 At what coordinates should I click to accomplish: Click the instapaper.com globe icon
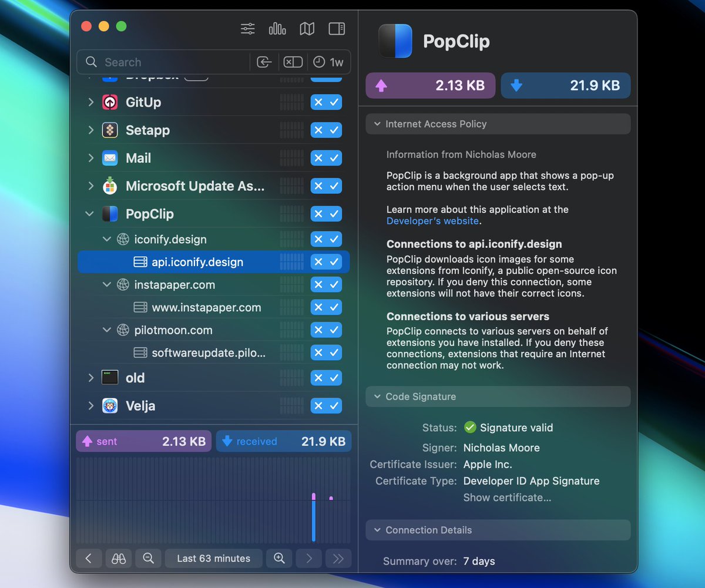point(123,285)
